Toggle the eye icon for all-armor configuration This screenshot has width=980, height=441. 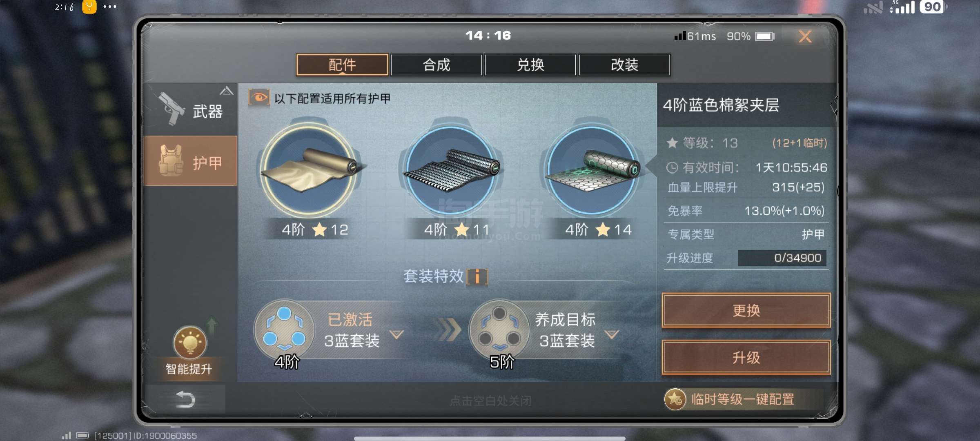coord(259,98)
